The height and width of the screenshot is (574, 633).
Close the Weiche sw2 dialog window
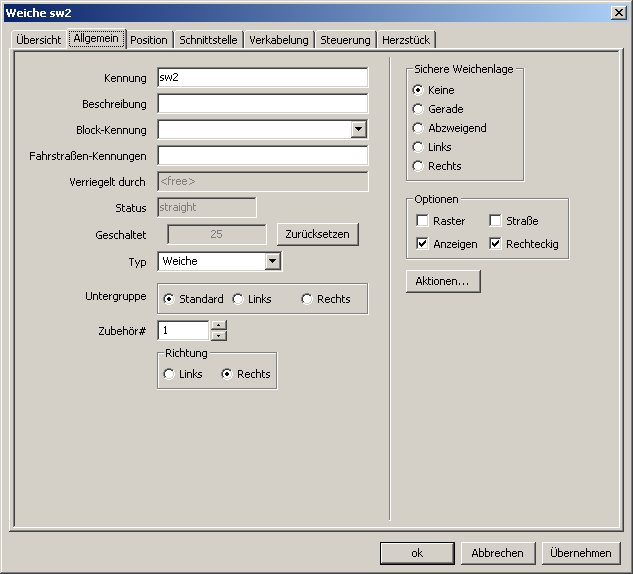click(x=618, y=11)
